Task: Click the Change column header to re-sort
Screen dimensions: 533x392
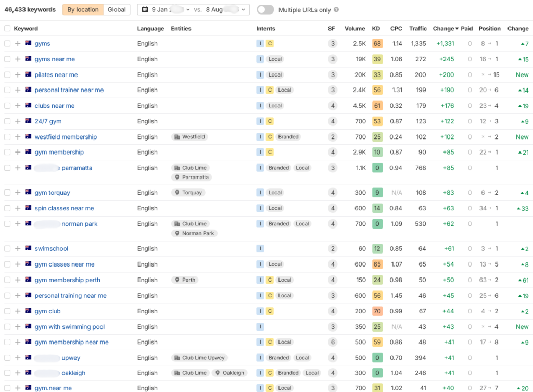Action: click(x=445, y=28)
